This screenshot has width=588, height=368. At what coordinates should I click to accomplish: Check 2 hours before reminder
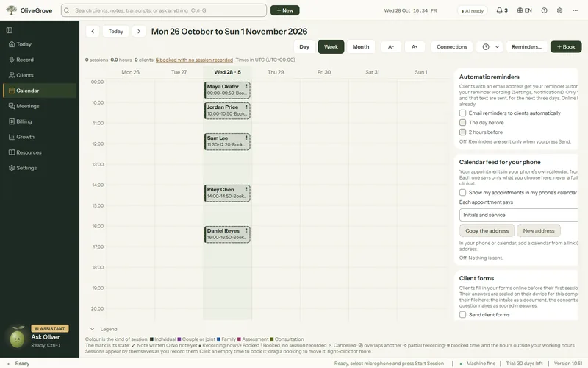463,132
